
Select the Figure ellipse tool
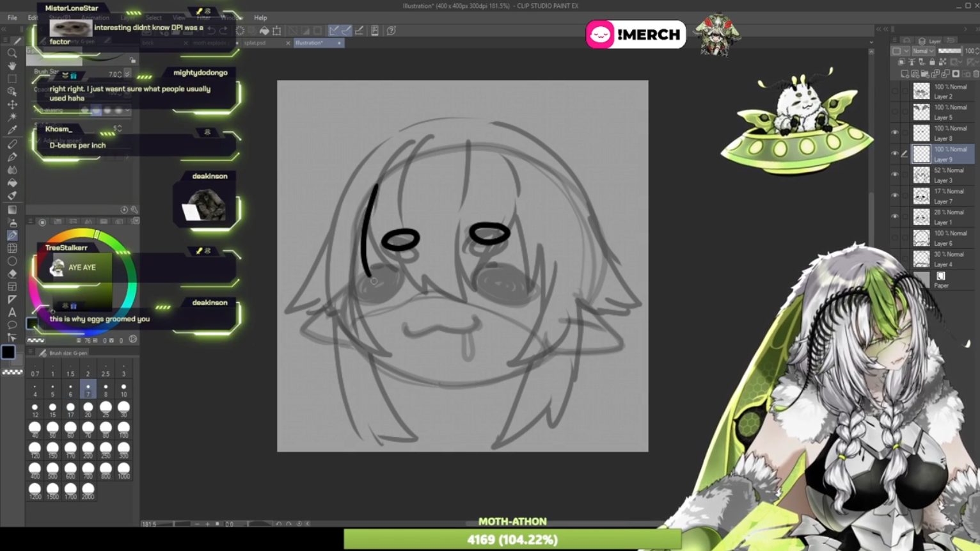click(12, 261)
